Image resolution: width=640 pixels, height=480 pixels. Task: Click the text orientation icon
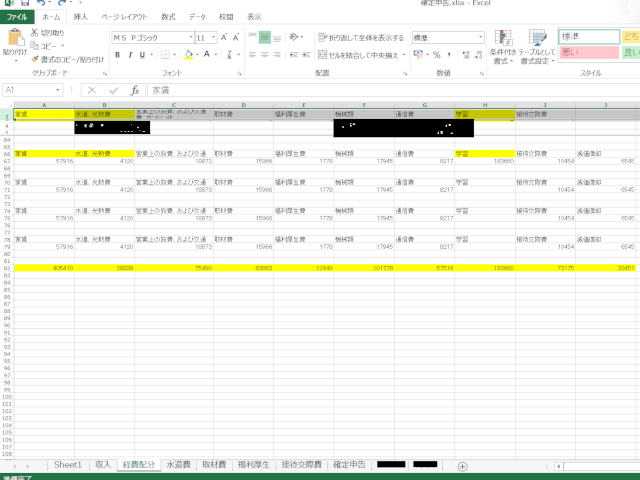pyautogui.click(x=294, y=37)
